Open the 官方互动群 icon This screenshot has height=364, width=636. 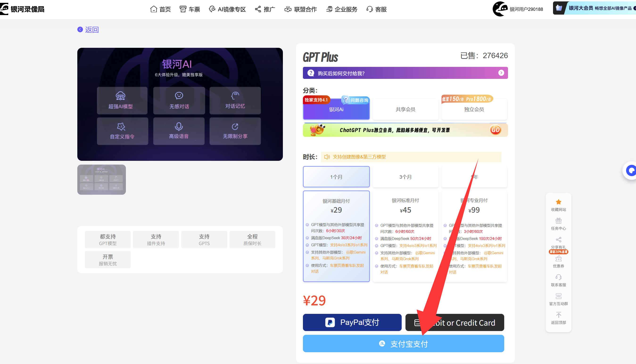click(558, 296)
